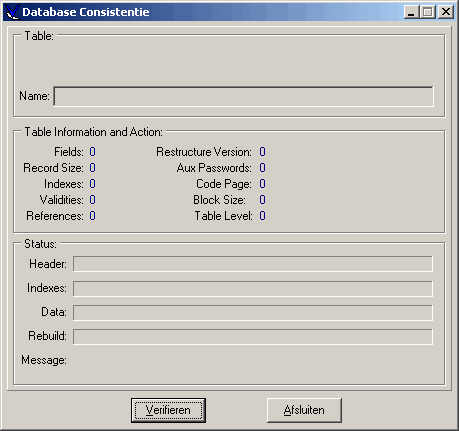Click the Message label in Status
The image size is (459, 431).
tap(44, 360)
